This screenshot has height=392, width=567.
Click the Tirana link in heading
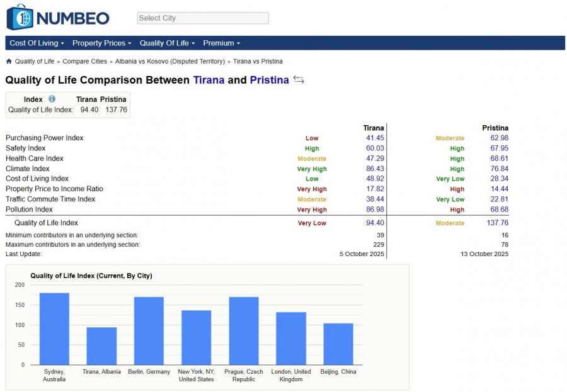209,80
